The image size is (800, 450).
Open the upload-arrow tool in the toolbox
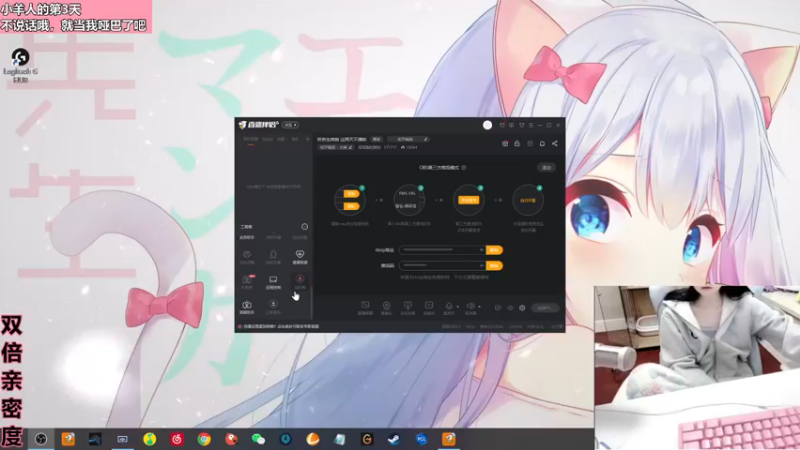[x=273, y=307]
